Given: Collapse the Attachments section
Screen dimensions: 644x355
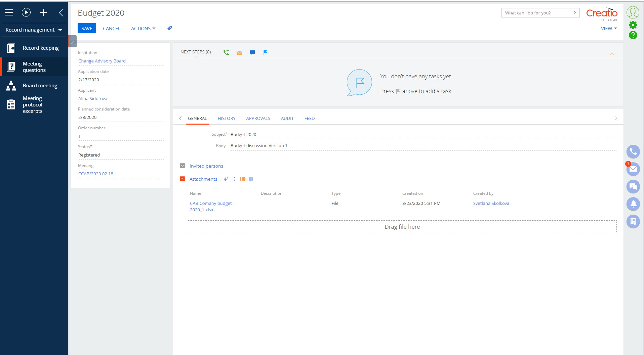Looking at the screenshot, I should click(x=182, y=179).
